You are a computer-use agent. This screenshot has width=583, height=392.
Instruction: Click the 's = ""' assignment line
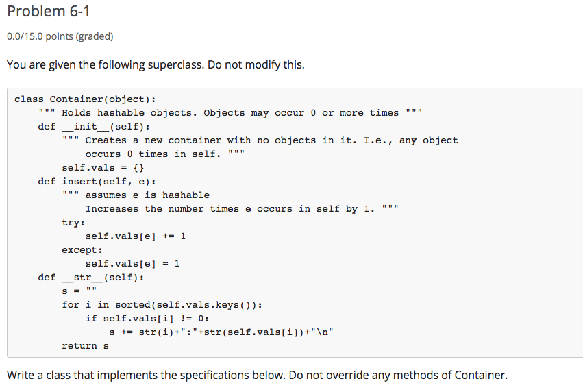pyautogui.click(x=79, y=291)
